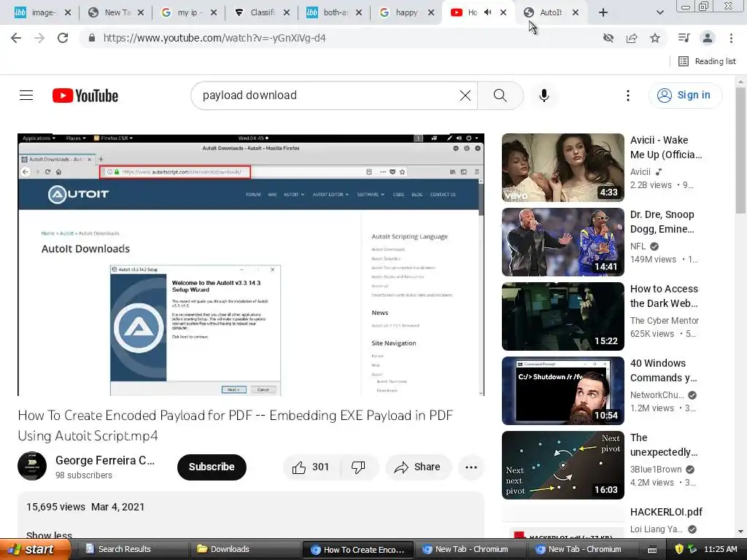Screen dimensions: 747x560
Task: Open the George Ferreira C... channel name
Action: pos(105,461)
